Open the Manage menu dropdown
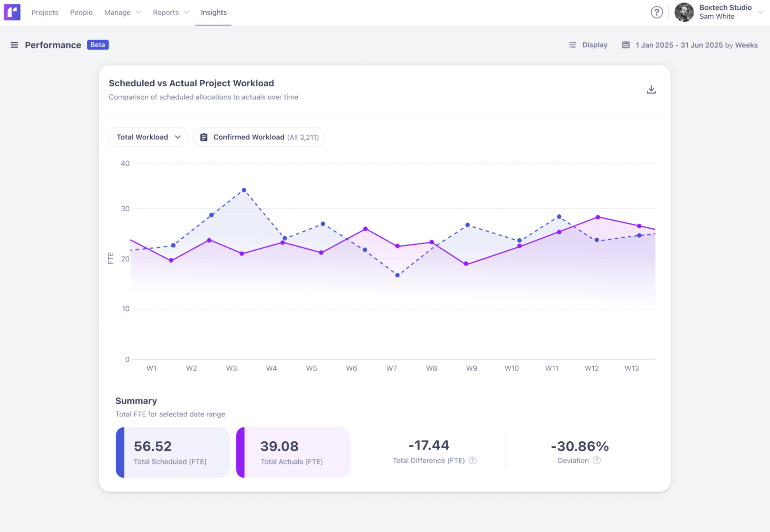 (122, 12)
